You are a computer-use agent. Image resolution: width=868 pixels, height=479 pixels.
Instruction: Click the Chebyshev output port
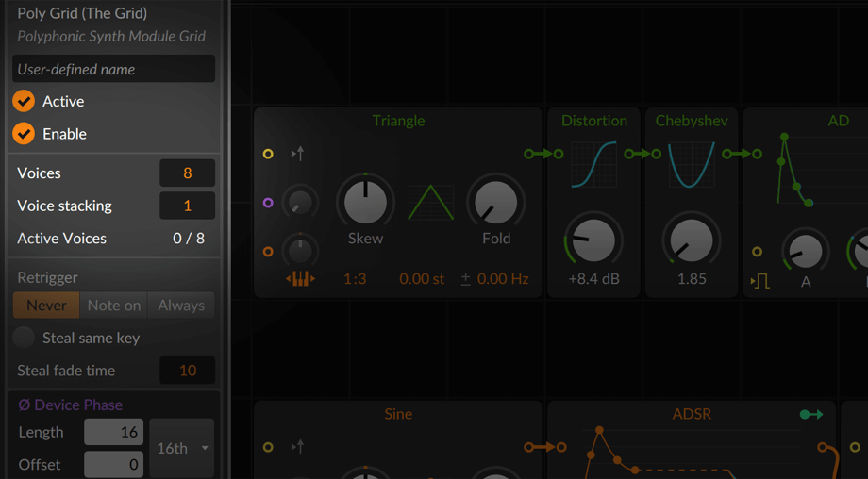click(726, 154)
